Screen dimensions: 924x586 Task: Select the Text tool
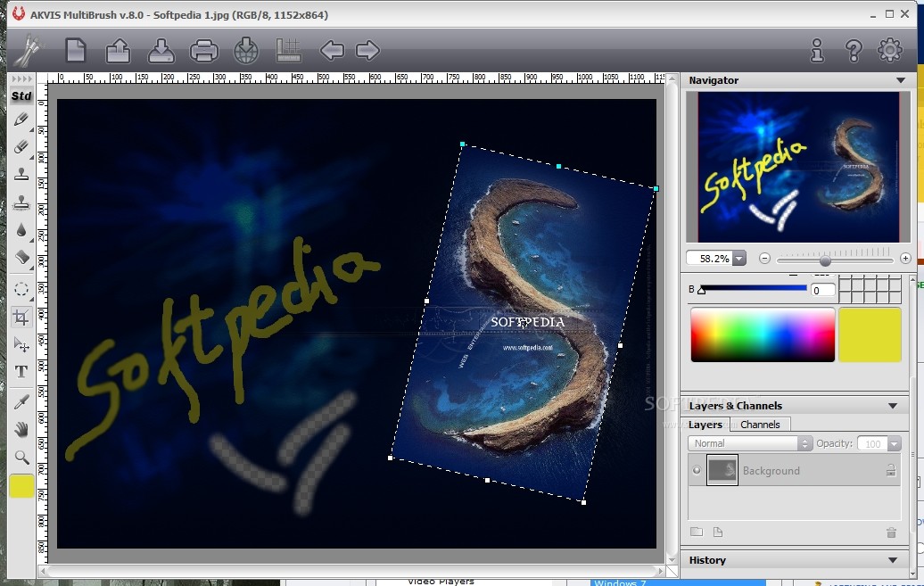(21, 371)
